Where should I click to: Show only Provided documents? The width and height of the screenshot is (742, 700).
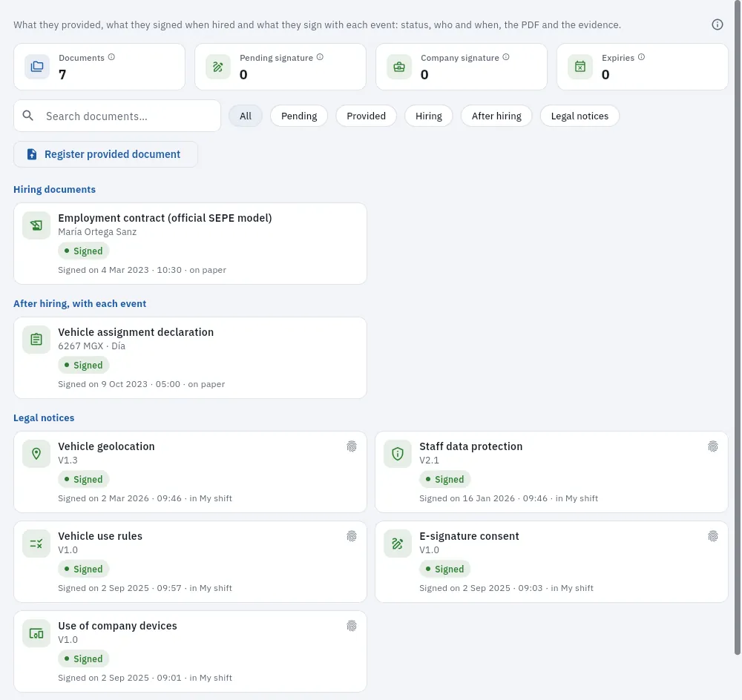367,116
